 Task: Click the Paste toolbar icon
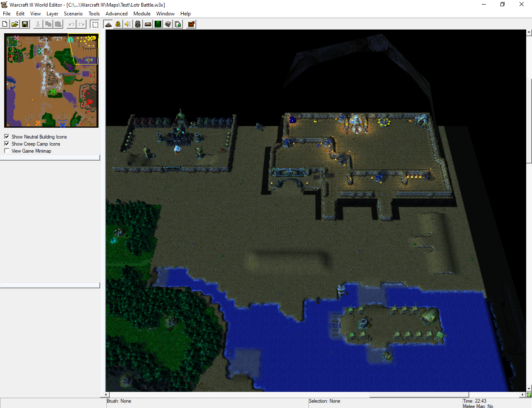point(58,24)
